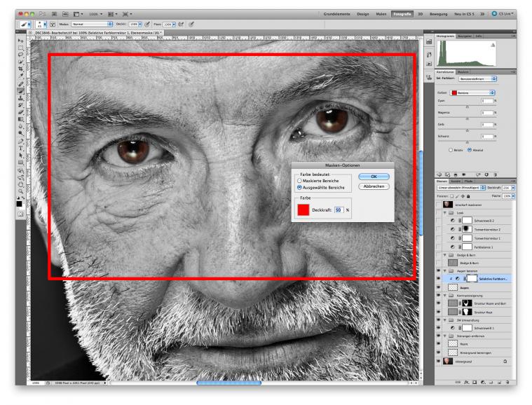Collapse the Augen betonen group
Image resolution: width=532 pixels, height=405 pixels.
[x=445, y=270]
